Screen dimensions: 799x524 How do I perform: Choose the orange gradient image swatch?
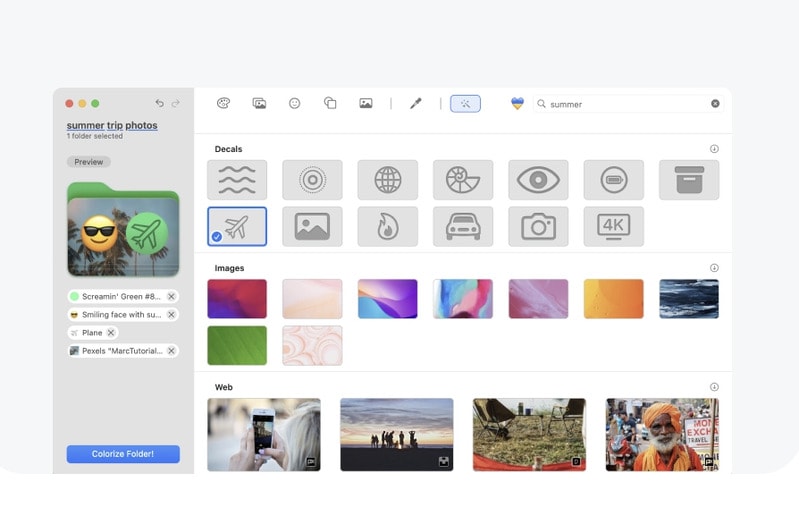[x=613, y=299]
